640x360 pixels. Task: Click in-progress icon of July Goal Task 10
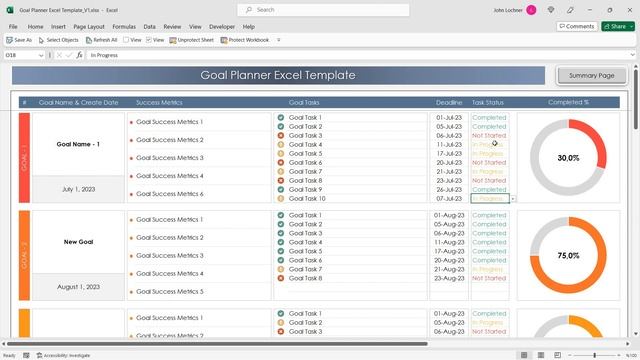pos(281,198)
